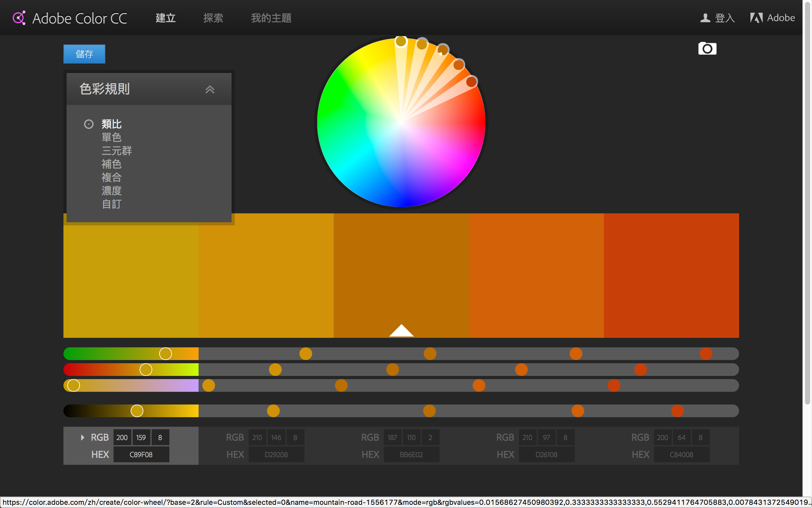Select the base BB6E02 handle on color wheel

(443, 50)
